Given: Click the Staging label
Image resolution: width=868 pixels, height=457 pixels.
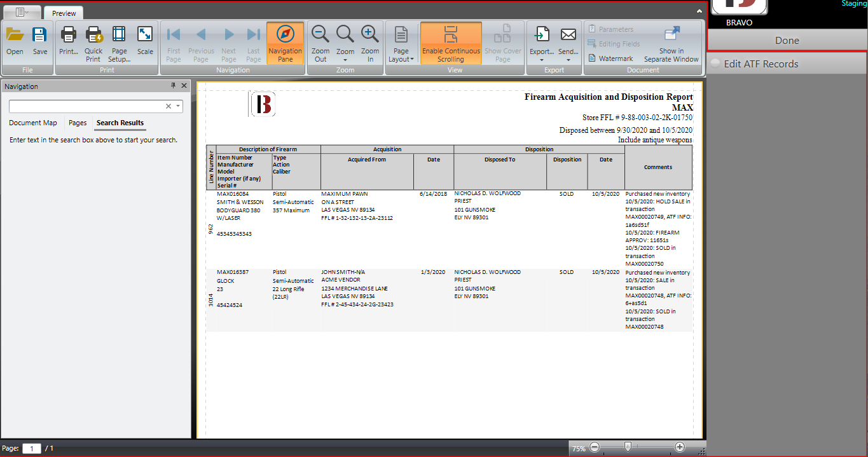Looking at the screenshot, I should [x=854, y=3].
